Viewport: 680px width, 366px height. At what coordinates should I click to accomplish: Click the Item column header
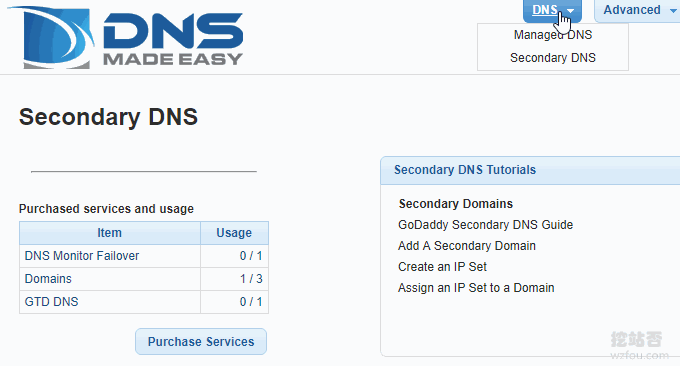click(x=110, y=233)
